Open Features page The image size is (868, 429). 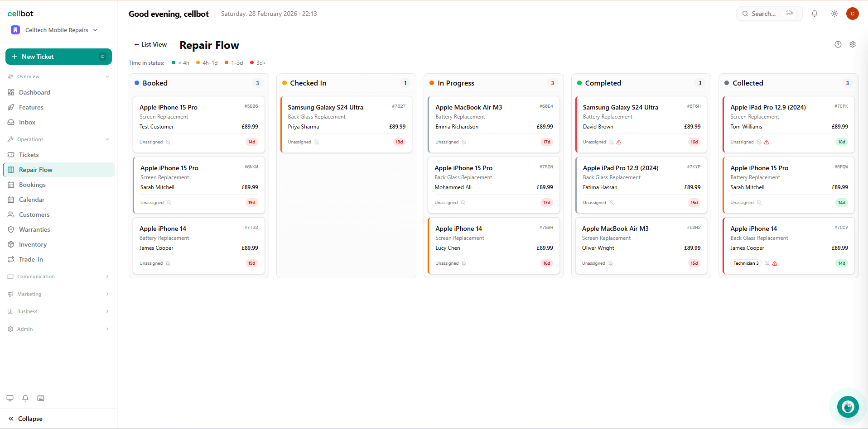coord(58,107)
